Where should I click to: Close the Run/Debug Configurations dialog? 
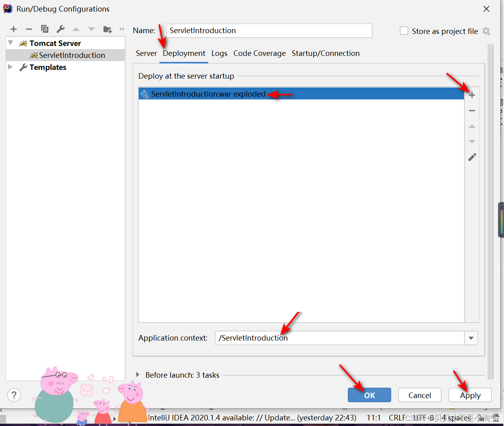(x=486, y=9)
